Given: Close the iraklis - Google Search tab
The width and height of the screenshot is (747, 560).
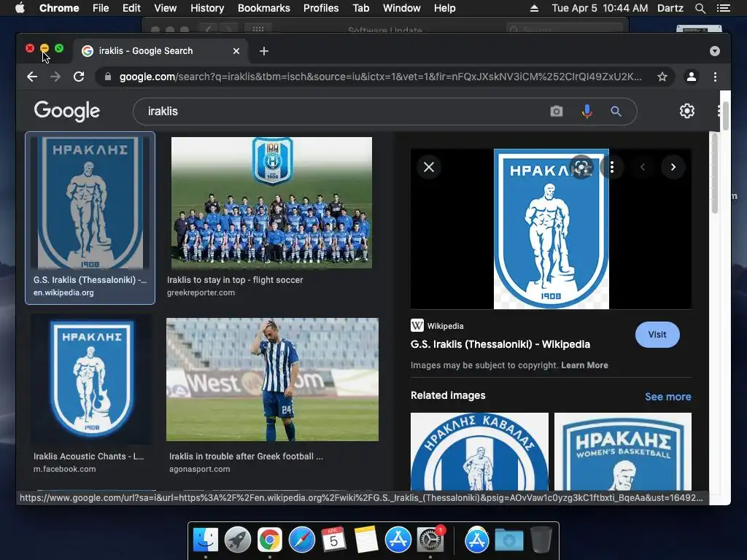Looking at the screenshot, I should (x=236, y=51).
